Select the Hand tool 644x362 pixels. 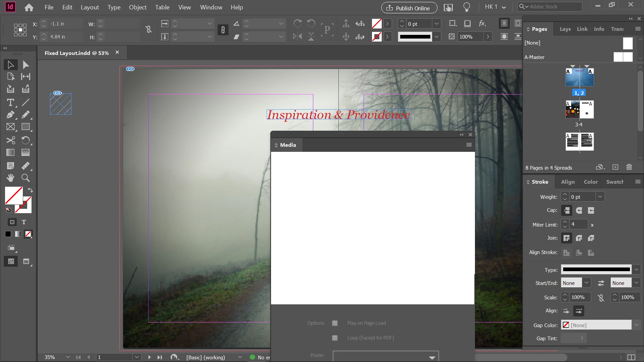point(10,178)
